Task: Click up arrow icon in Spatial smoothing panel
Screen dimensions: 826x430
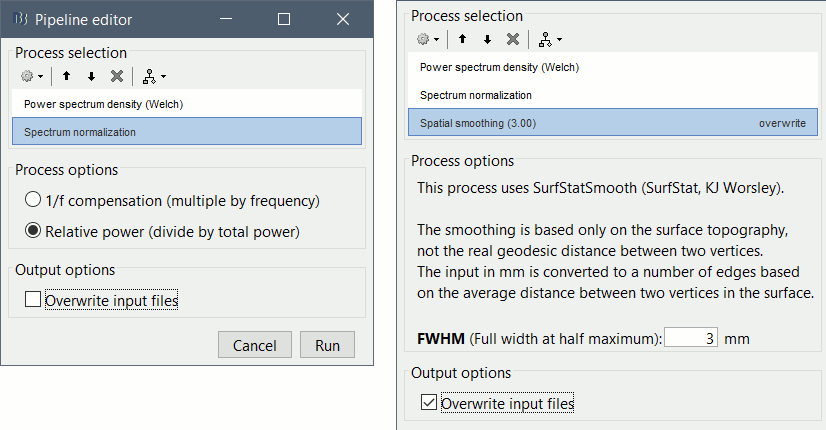Action: click(462, 39)
